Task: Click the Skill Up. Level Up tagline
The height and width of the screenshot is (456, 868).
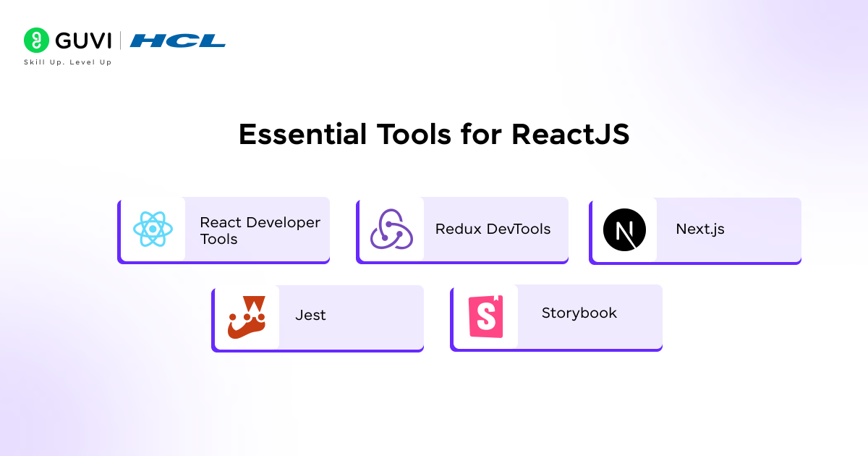Action: pos(67,62)
